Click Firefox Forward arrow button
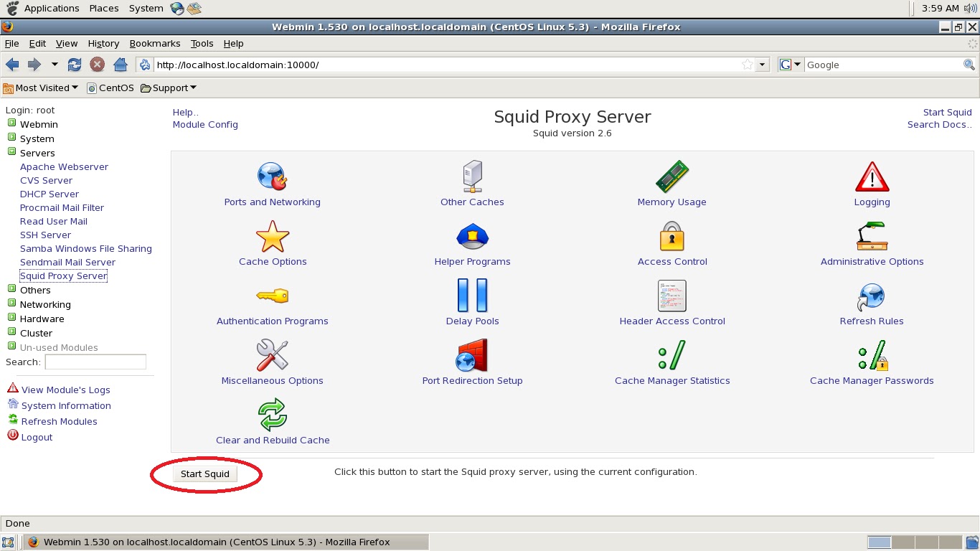980x551 pixels. click(x=34, y=65)
